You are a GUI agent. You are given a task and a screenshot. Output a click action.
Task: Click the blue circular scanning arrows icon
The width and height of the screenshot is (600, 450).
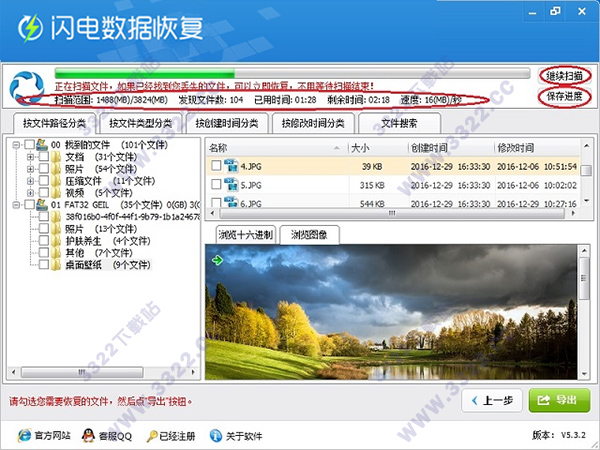click(x=27, y=88)
